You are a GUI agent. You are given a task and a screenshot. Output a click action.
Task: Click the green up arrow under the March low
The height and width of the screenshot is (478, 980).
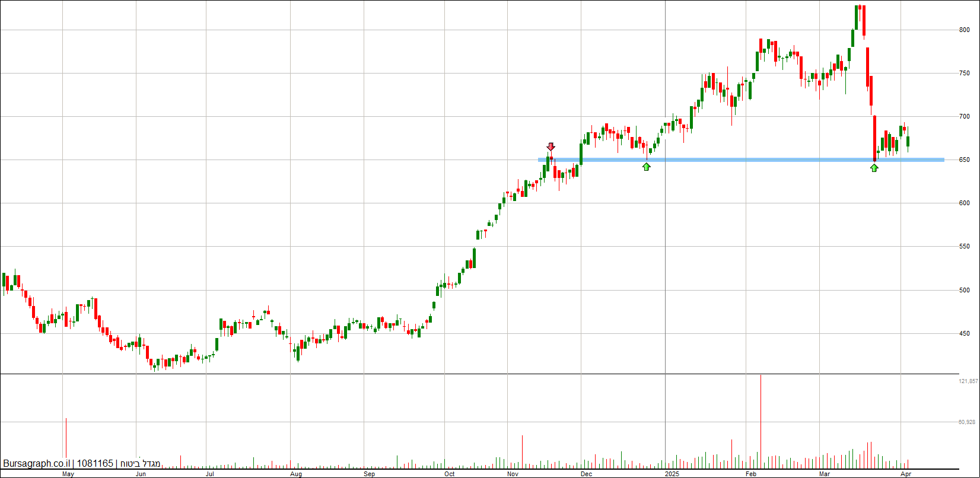(874, 168)
